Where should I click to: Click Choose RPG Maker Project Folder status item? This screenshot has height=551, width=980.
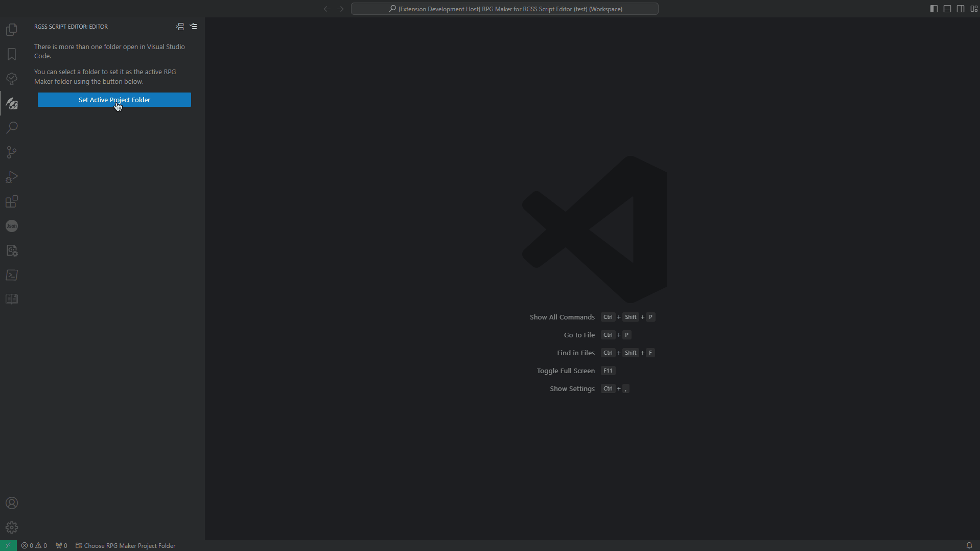(x=126, y=545)
